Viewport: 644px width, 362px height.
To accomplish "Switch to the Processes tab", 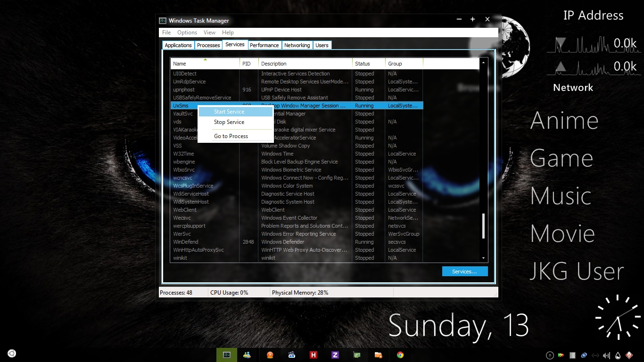I will click(208, 45).
